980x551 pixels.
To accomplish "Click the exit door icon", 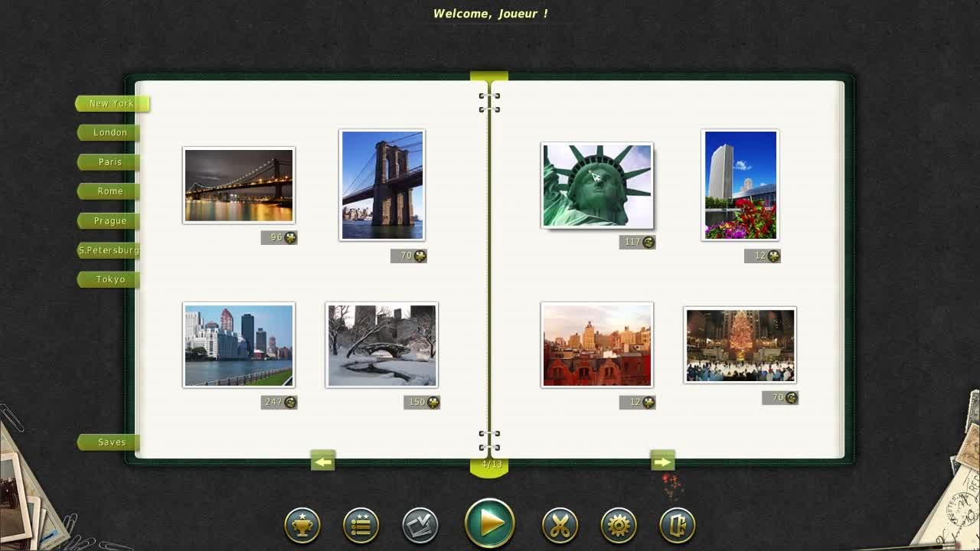I will [678, 526].
